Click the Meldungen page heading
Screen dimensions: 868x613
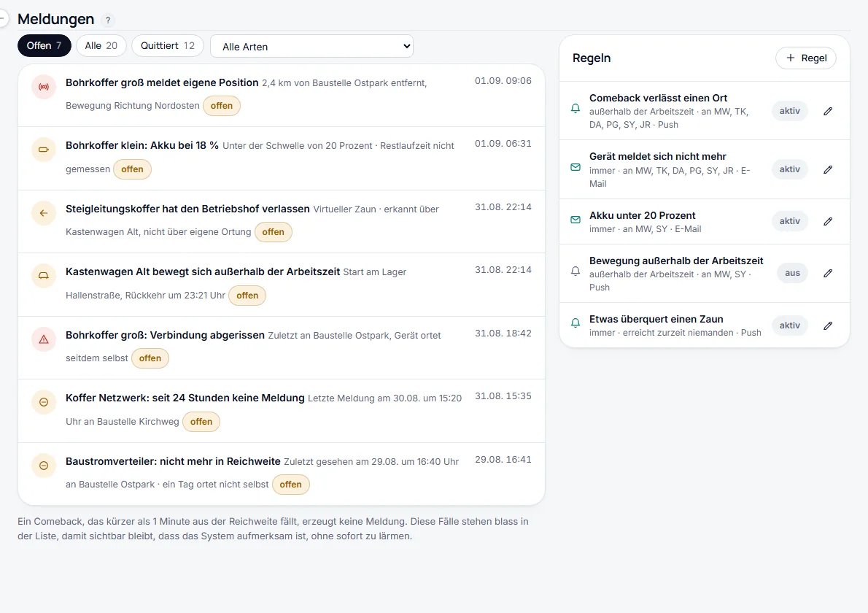(56, 20)
